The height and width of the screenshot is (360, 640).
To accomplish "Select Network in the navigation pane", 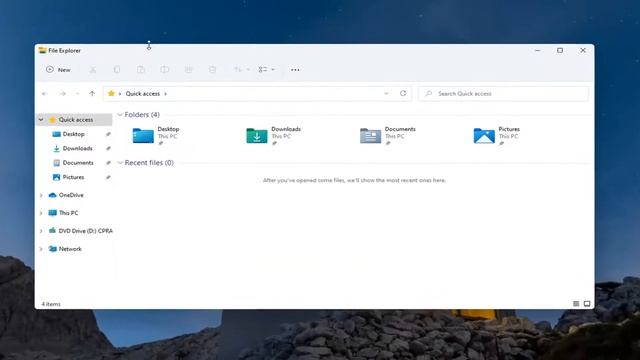I will 70,249.
